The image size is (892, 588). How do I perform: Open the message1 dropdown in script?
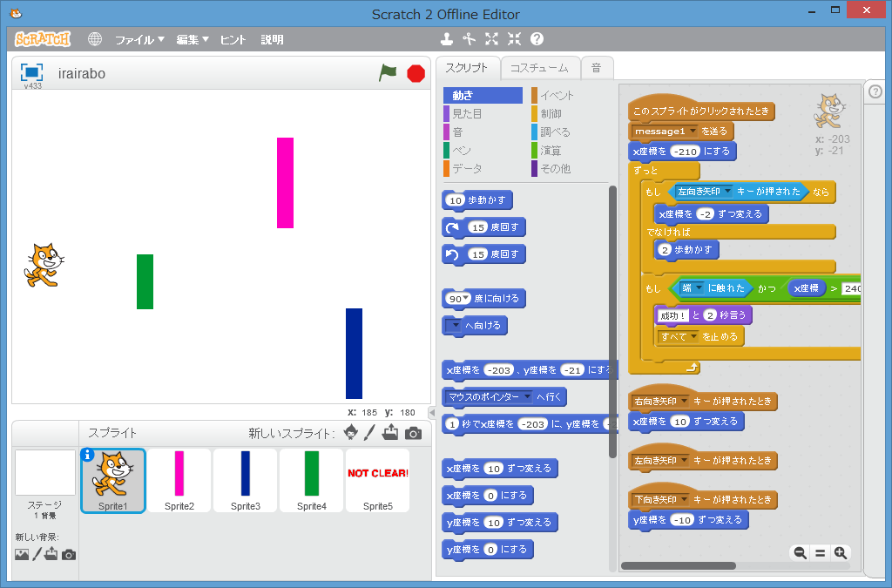pos(693,132)
